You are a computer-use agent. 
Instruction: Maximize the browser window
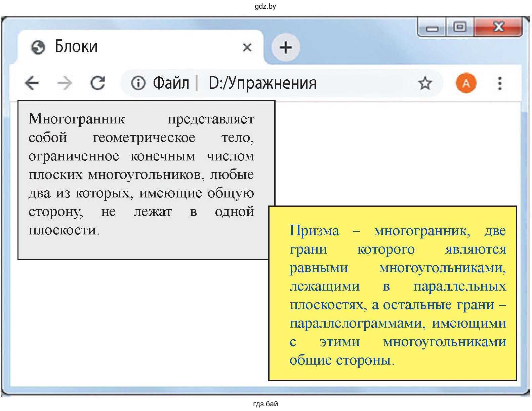(460, 26)
